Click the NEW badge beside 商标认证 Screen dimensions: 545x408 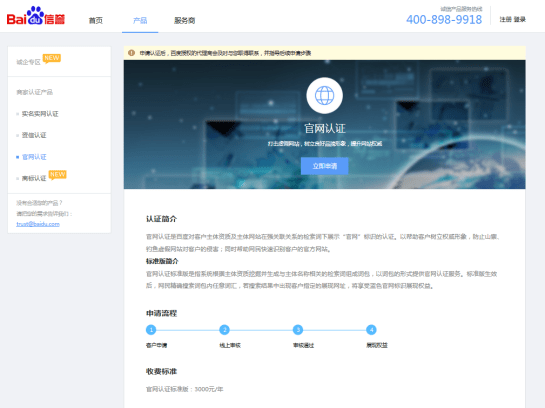coord(57,174)
